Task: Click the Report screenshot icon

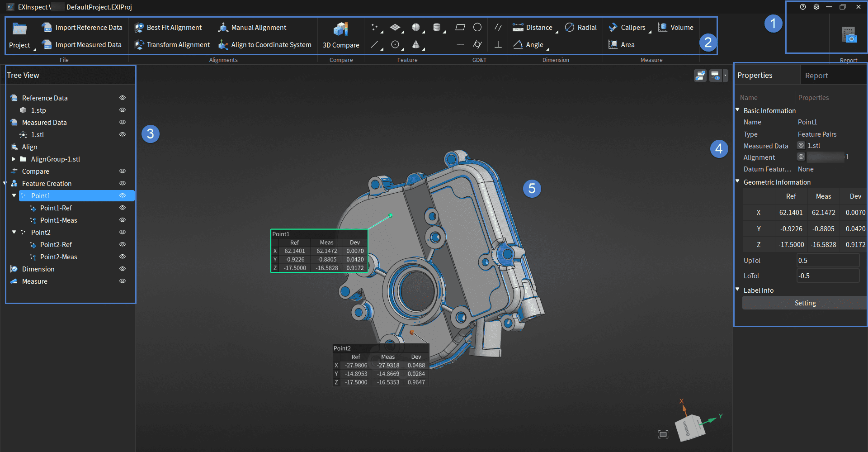Action: point(849,35)
